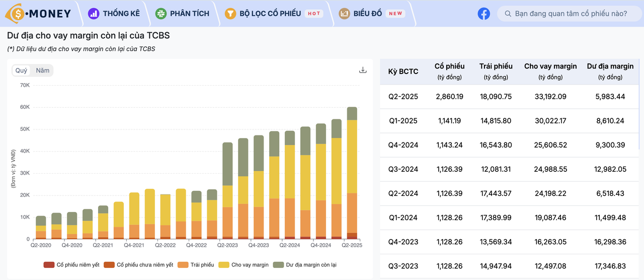Select the Q4-2024 table row label
Viewport: 644px width, 280px height.
[403, 145]
